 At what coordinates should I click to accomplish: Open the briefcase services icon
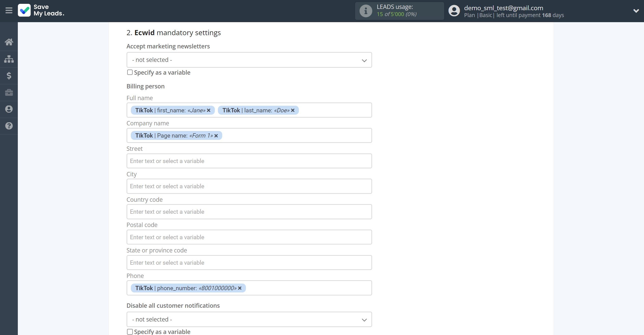pos(9,92)
